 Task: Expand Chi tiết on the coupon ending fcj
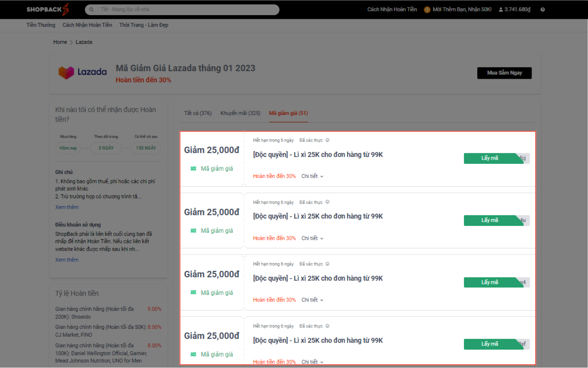tap(312, 176)
